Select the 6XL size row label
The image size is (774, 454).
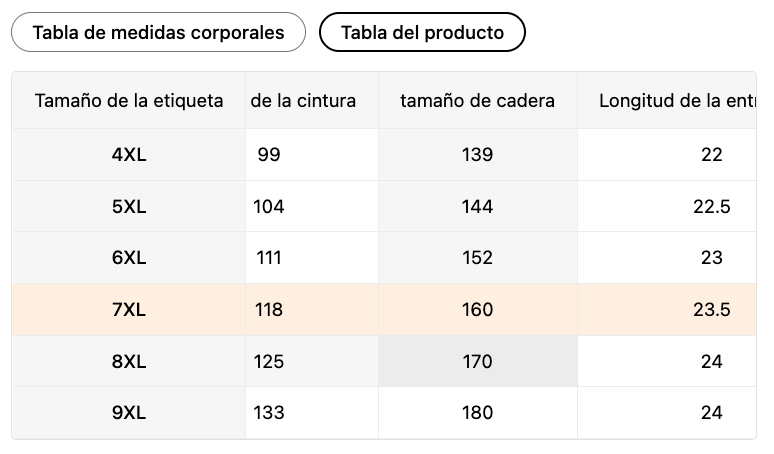coord(129,258)
